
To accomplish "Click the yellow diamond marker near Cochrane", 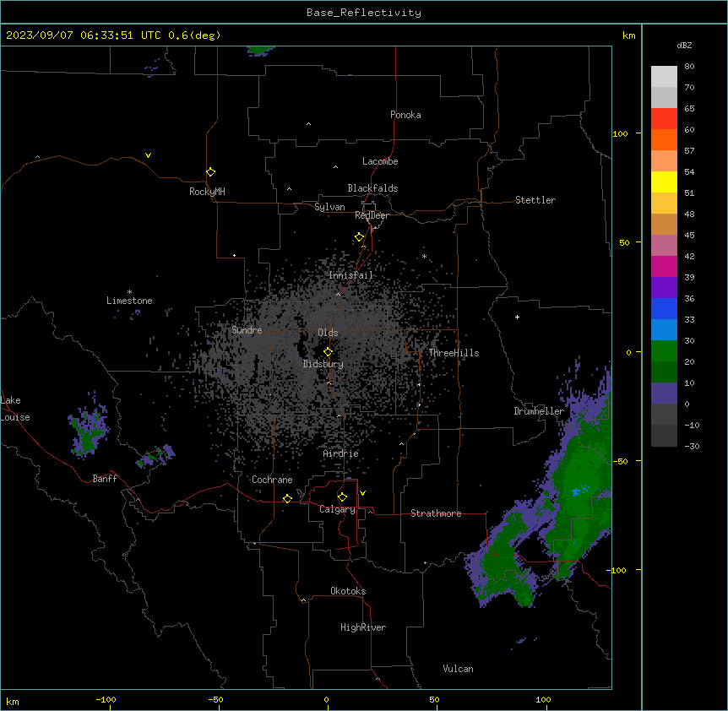I will click(287, 498).
